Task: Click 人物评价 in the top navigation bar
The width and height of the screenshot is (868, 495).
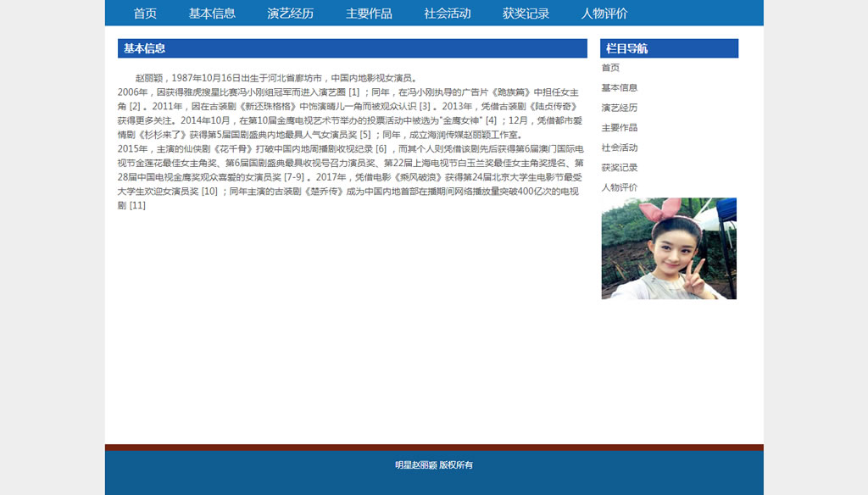Action: click(x=604, y=14)
